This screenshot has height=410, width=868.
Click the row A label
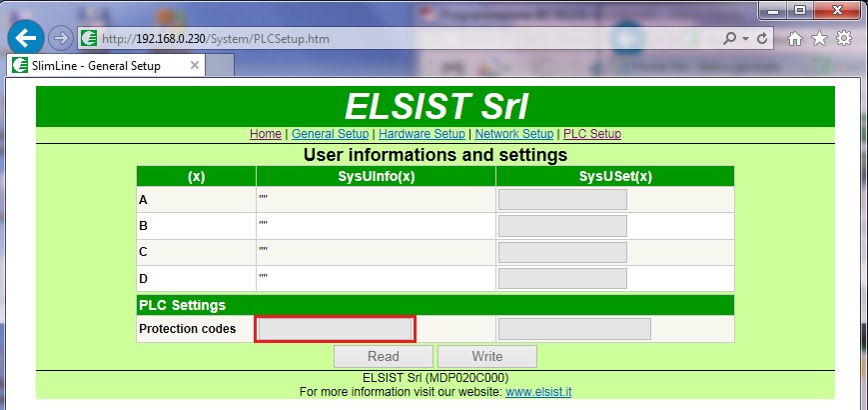(143, 200)
